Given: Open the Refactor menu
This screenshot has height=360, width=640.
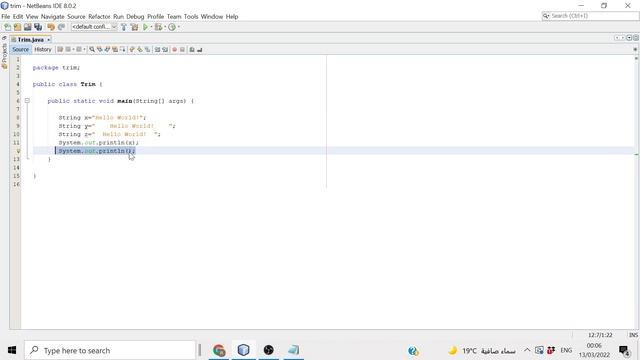Looking at the screenshot, I should [x=99, y=16].
